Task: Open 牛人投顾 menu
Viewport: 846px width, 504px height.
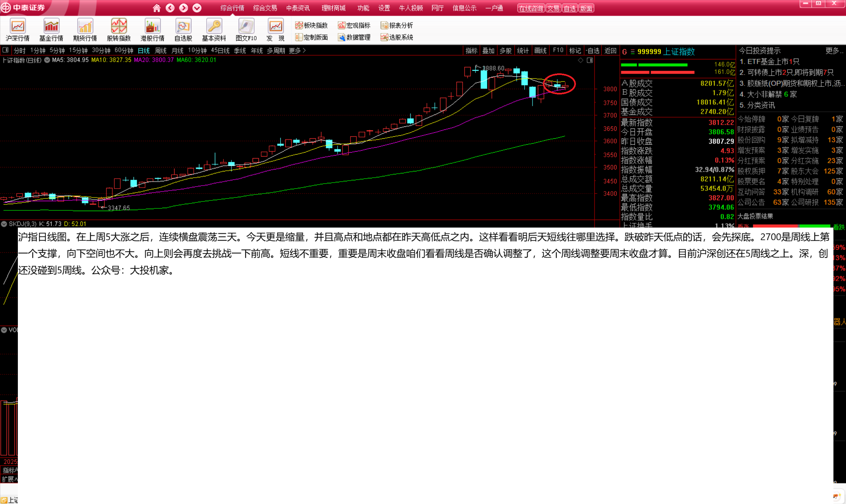Action: click(411, 8)
